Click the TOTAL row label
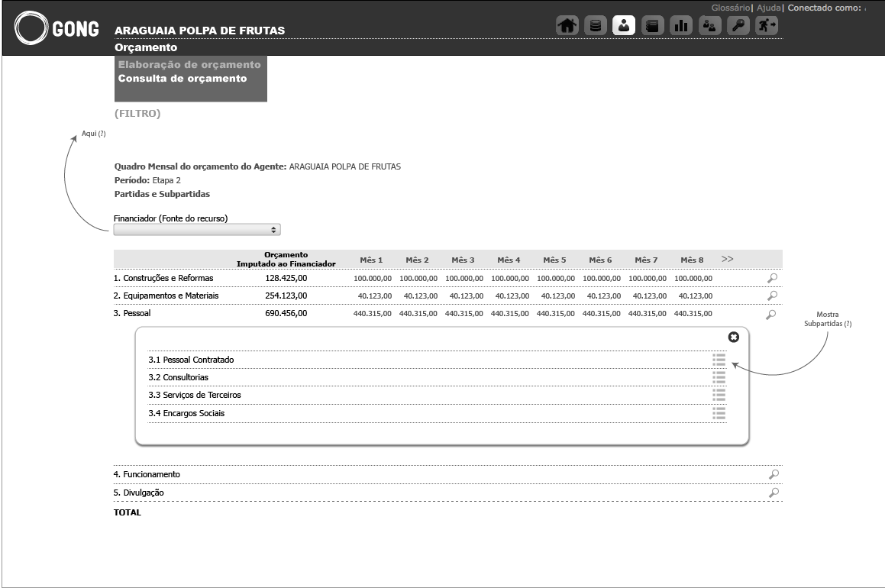This screenshot has height=588, width=885. (128, 512)
